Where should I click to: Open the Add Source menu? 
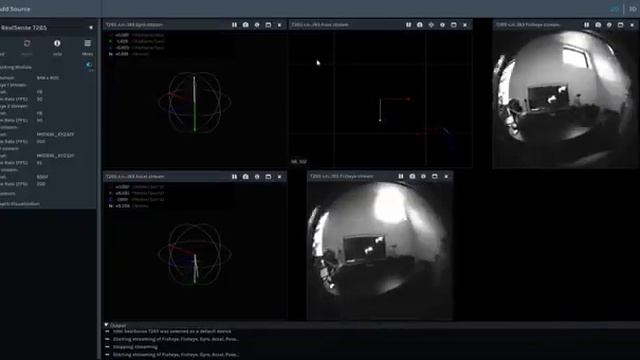(x=16, y=9)
